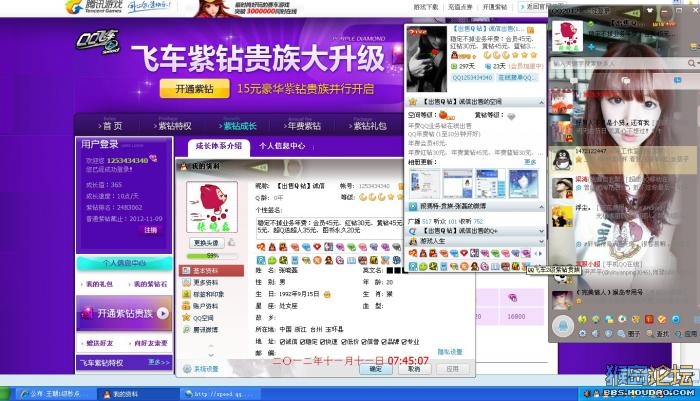The height and width of the screenshot is (401, 700).
Task: Click the QQ飞车 logo on the web page
Action: coord(98,42)
